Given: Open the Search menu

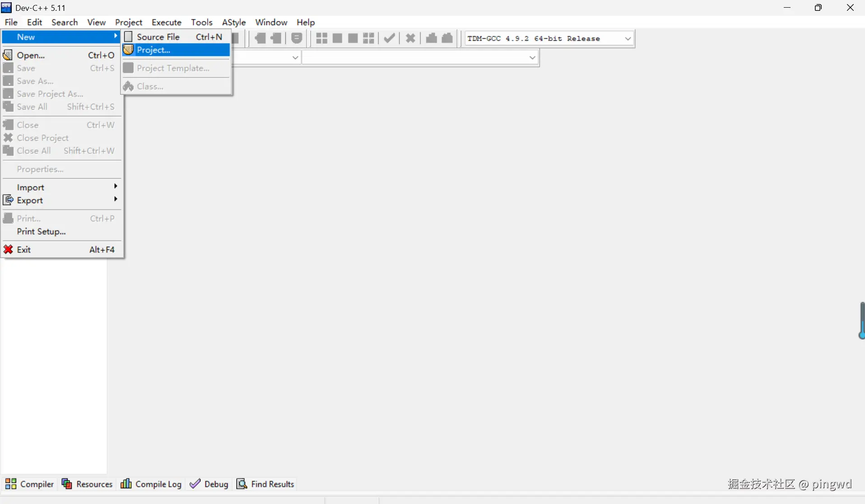Looking at the screenshot, I should point(65,22).
